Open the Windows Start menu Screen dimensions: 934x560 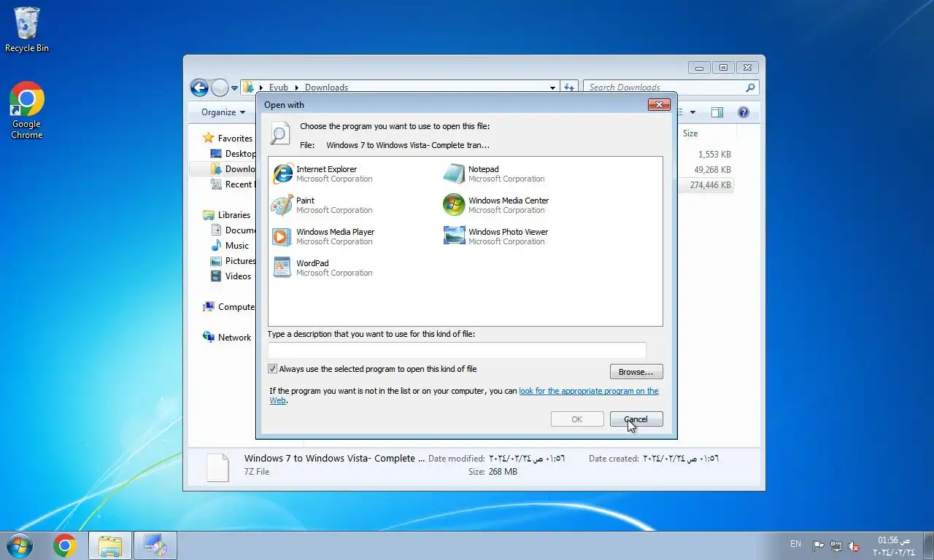pos(19,545)
